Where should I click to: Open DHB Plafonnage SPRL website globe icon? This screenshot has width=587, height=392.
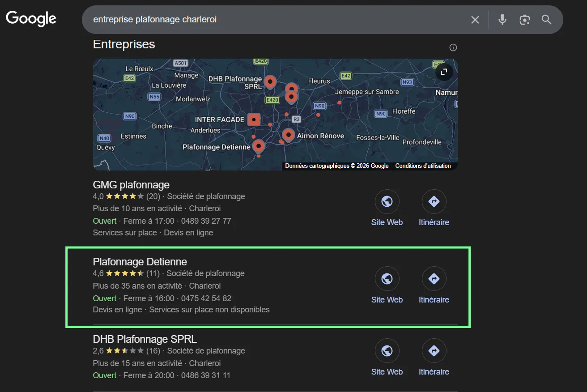(x=387, y=351)
